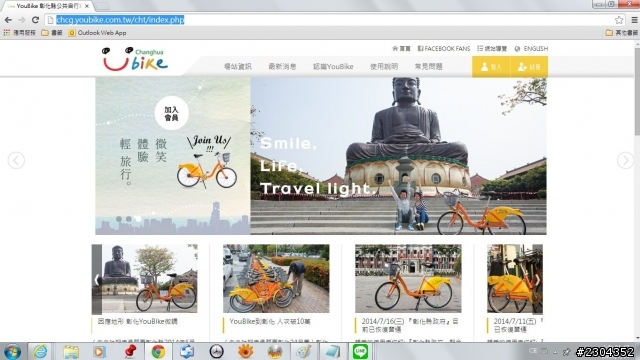Show previous banner slide arrow

16,160
